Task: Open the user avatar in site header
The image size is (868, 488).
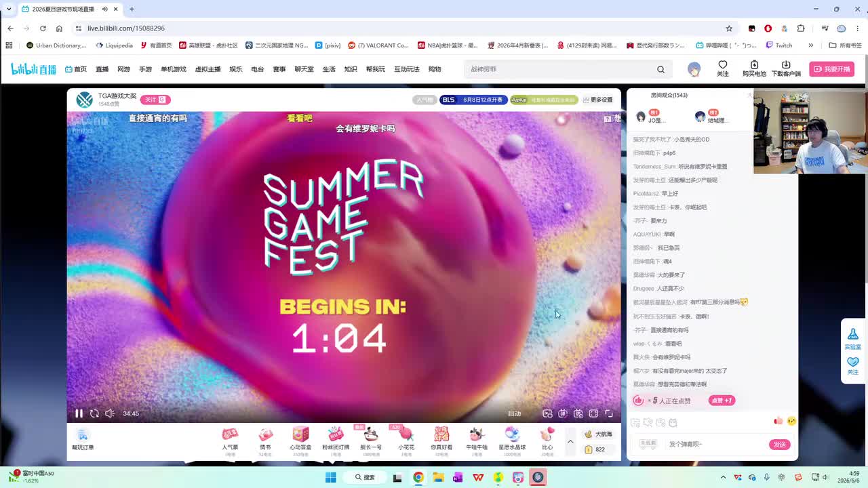Action: (x=694, y=69)
